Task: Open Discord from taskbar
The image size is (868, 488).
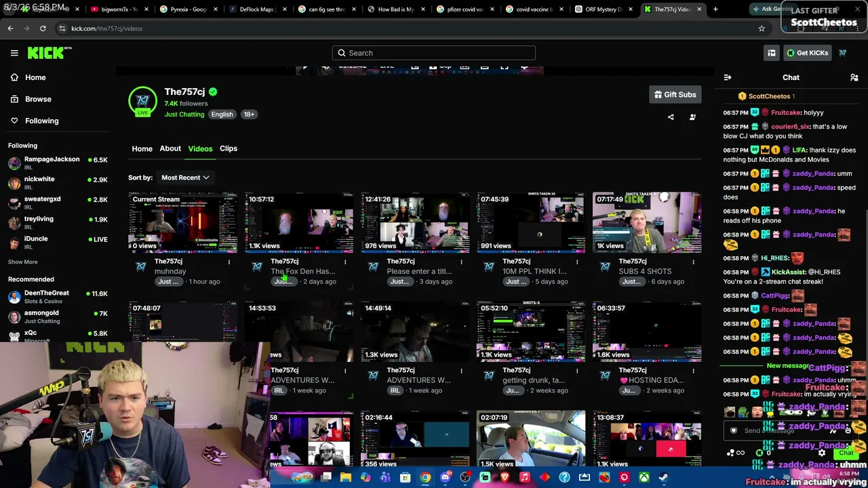Action: (445, 478)
